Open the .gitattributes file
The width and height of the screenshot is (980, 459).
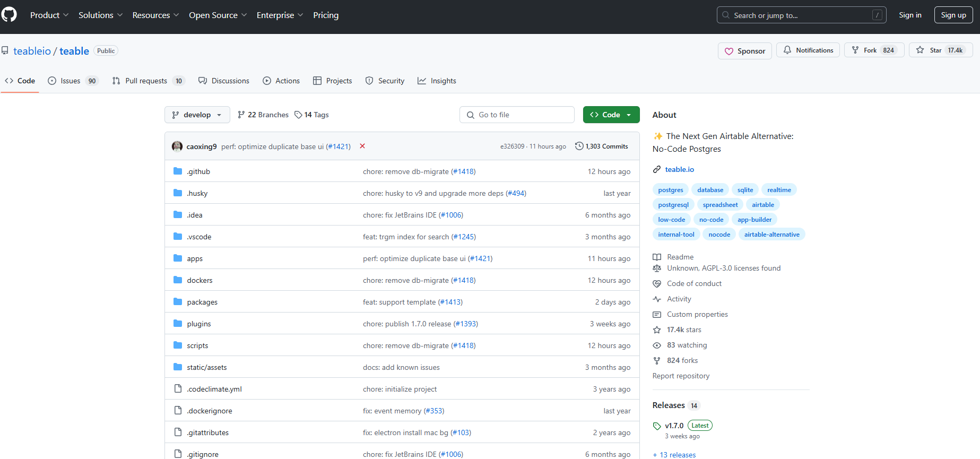(x=208, y=432)
